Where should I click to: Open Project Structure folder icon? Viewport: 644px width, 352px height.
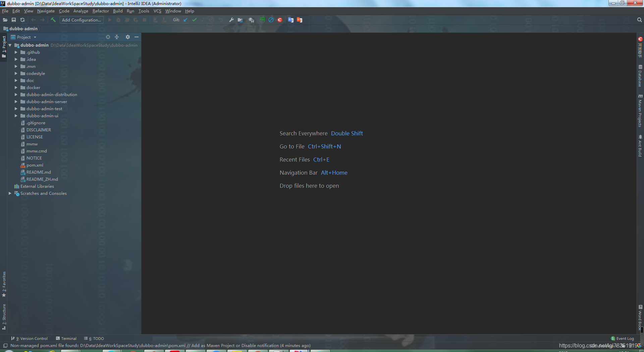240,20
